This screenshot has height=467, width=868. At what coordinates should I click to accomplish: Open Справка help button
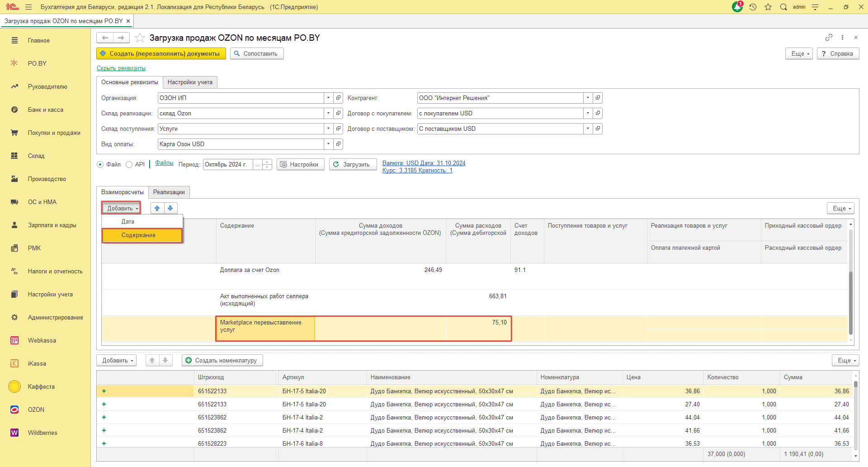(838, 53)
